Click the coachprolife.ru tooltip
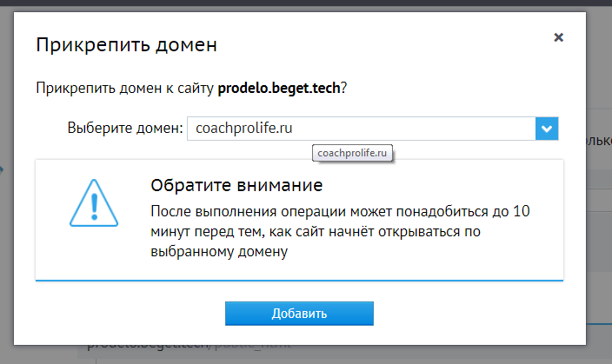Screen dimensions: 612x364 point(352,153)
